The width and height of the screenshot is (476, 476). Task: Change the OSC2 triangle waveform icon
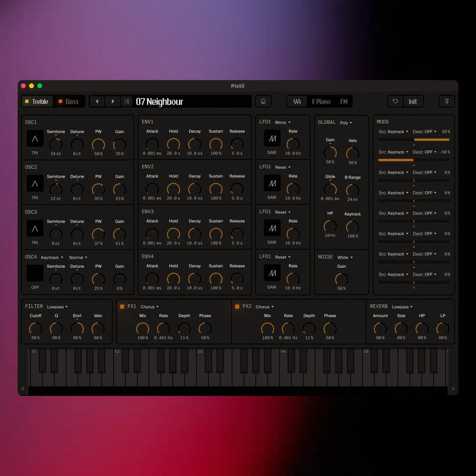(35, 184)
